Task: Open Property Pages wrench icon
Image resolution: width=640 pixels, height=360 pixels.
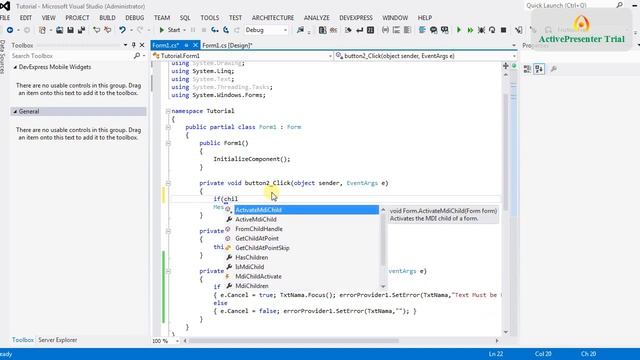Action: tap(553, 69)
